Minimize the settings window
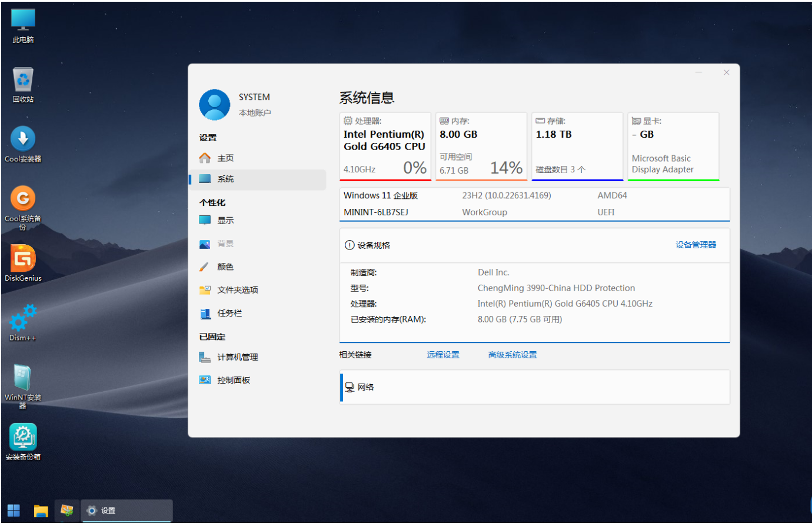This screenshot has width=812, height=523. pos(699,72)
